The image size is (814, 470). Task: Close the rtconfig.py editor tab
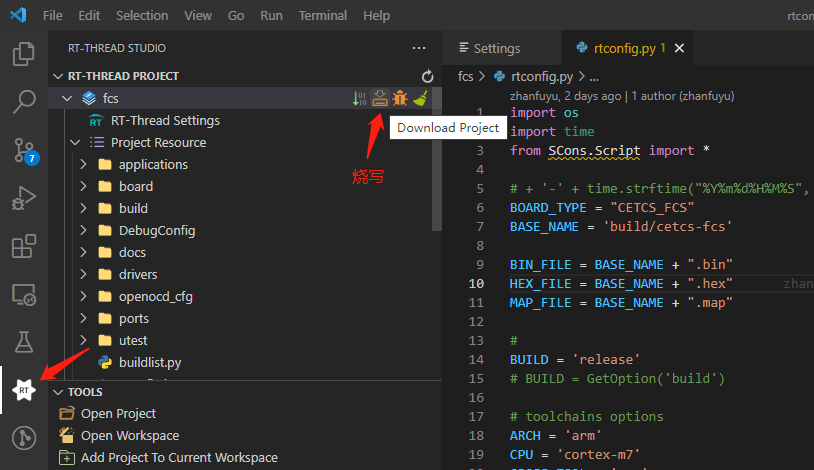pyautogui.click(x=679, y=48)
